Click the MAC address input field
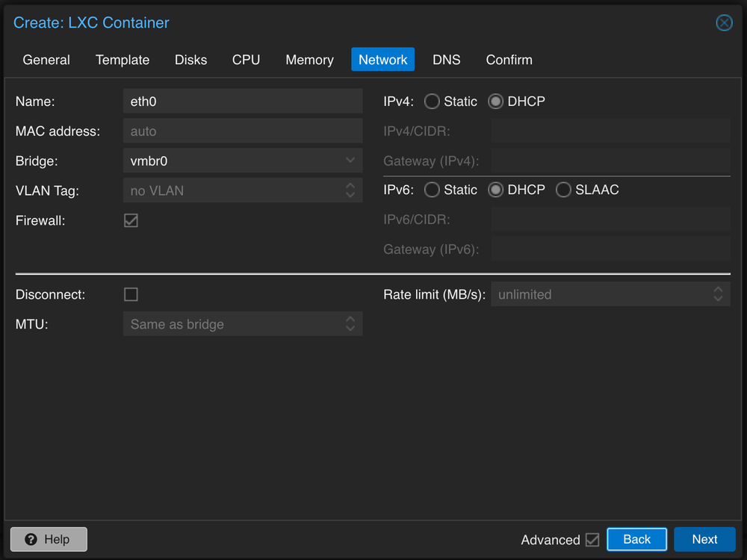 [x=243, y=131]
